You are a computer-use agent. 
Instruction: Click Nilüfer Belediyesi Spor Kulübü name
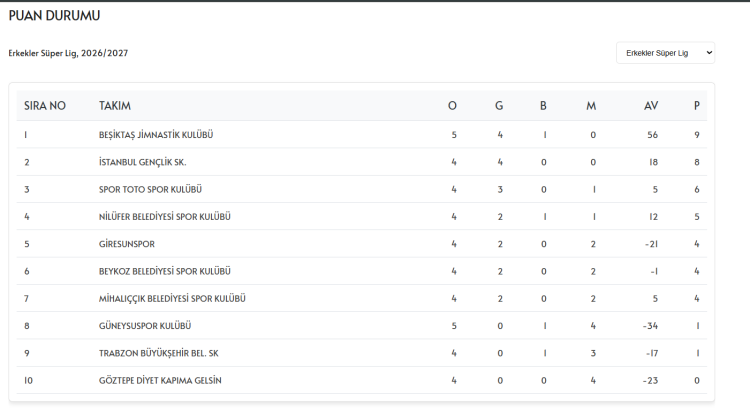click(165, 217)
